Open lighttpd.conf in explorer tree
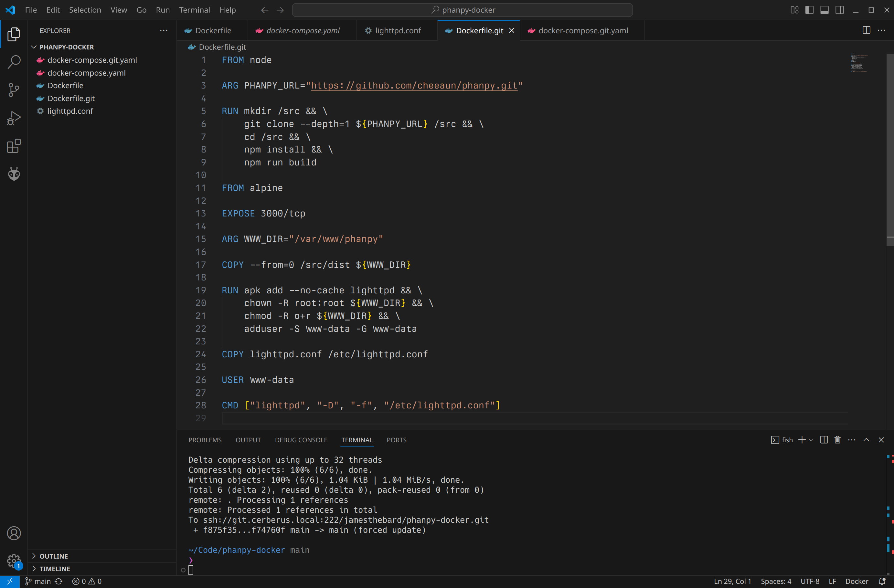The height and width of the screenshot is (588, 894). point(102,111)
